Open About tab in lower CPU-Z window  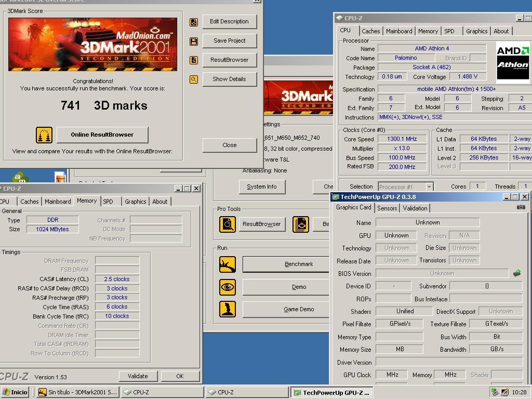pos(159,202)
